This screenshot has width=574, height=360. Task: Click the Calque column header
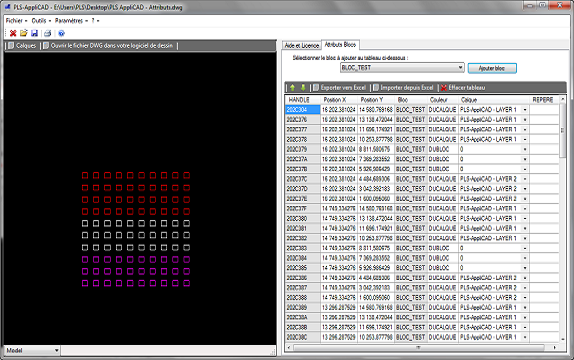pos(493,100)
